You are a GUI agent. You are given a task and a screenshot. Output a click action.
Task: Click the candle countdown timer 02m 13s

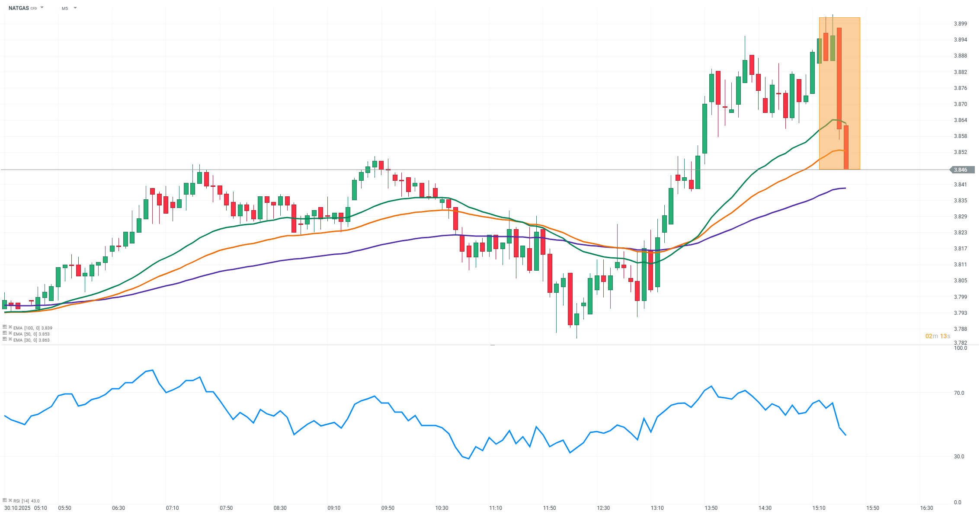938,336
